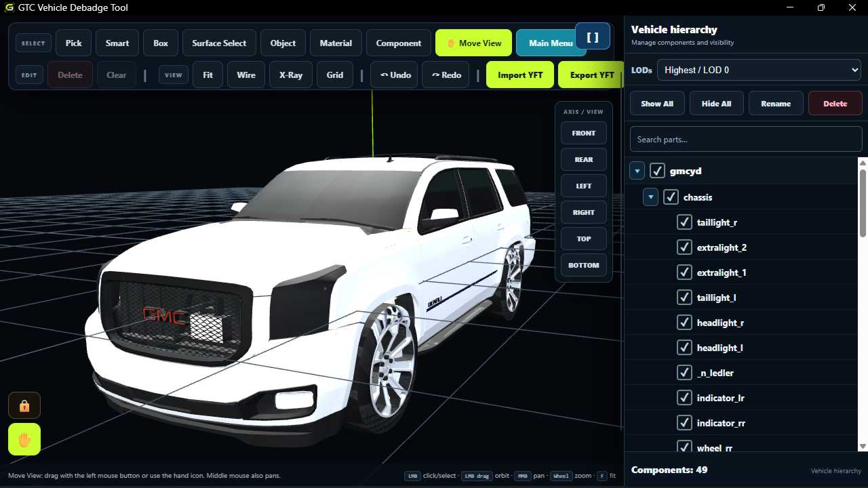Select the extralight_1 part label
This screenshot has width=868, height=488.
click(x=722, y=272)
